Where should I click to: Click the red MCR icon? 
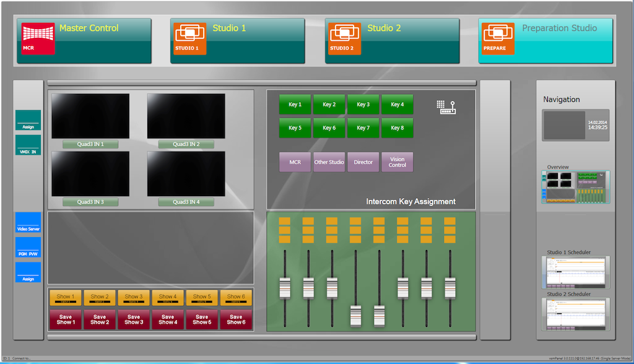[38, 39]
